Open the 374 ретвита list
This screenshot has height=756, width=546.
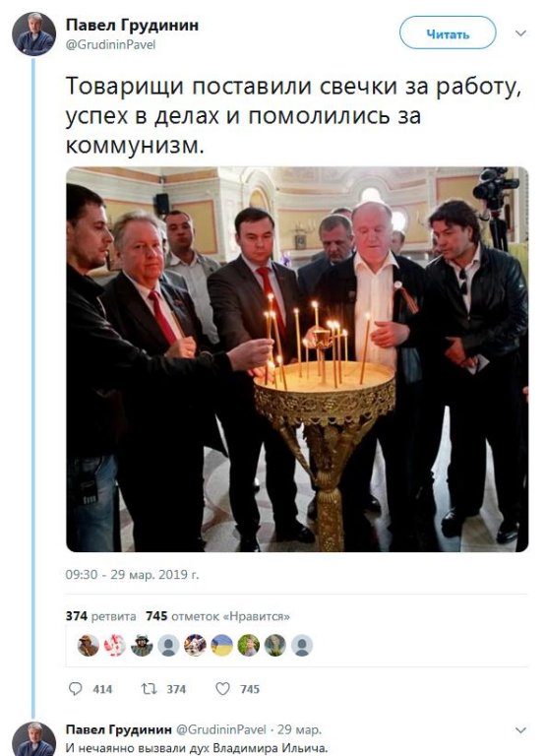click(100, 616)
